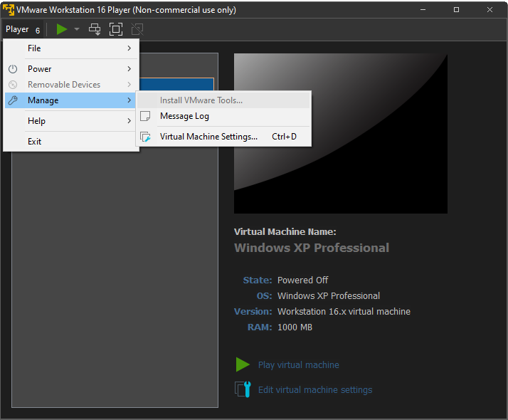
Task: Click the virtual machine preview thumbnail
Action: 341,134
